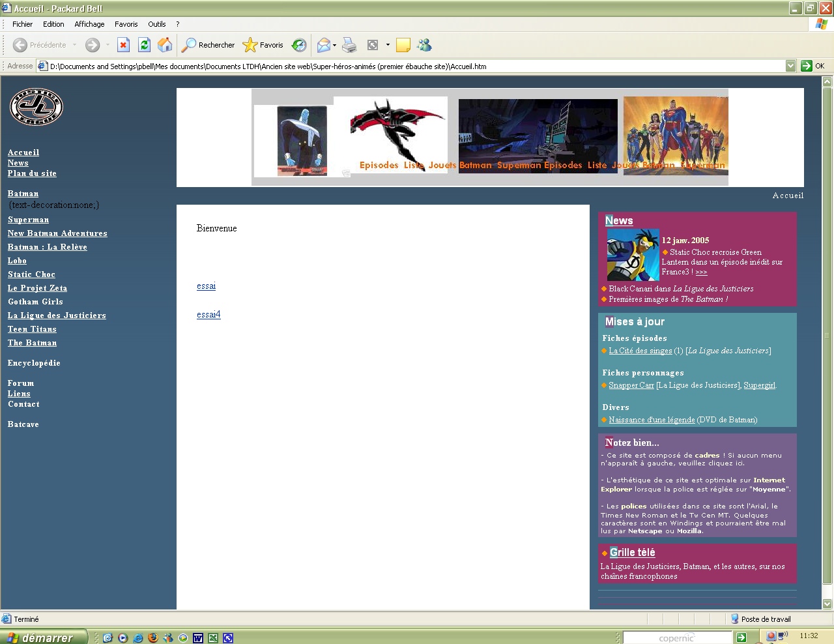
Task: Open the Affichage menu
Action: [89, 24]
